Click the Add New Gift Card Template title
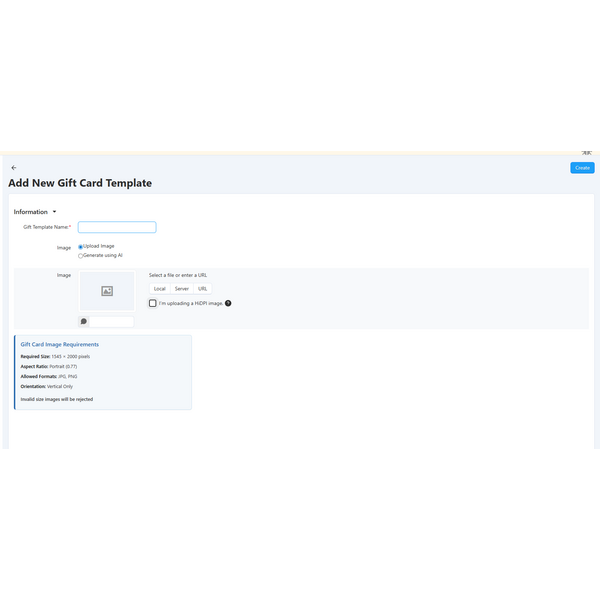This screenshot has height=600, width=600. click(x=80, y=184)
